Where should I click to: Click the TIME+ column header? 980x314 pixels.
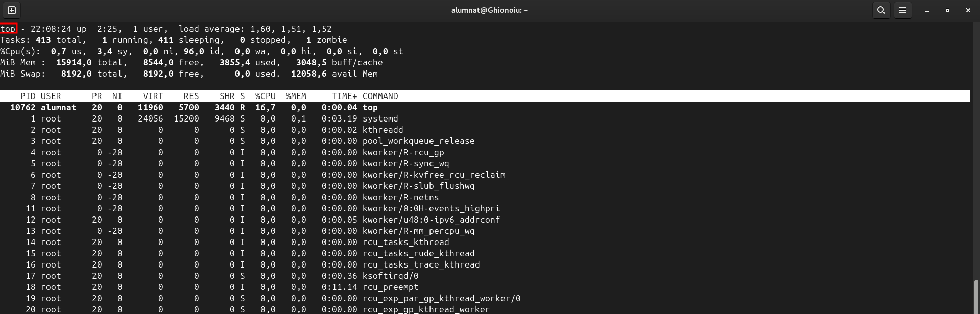(344, 96)
